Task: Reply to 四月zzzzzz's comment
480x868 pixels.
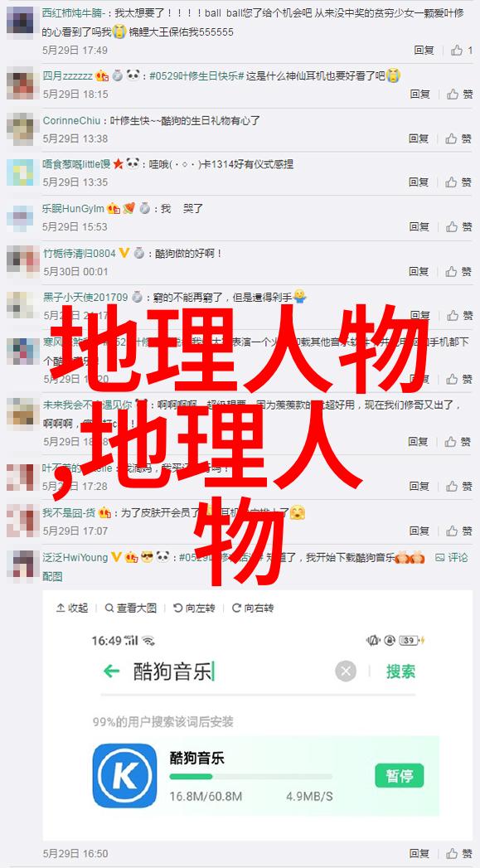Action: [x=420, y=95]
